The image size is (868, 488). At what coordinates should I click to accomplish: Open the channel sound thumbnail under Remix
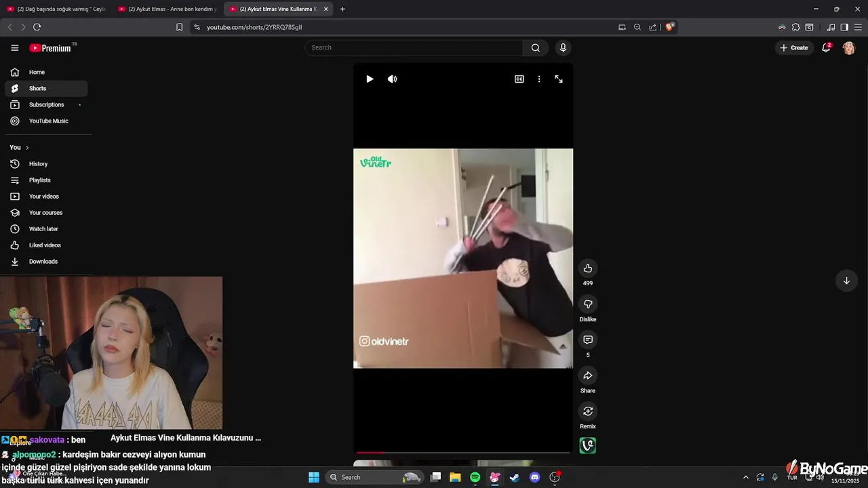click(588, 445)
